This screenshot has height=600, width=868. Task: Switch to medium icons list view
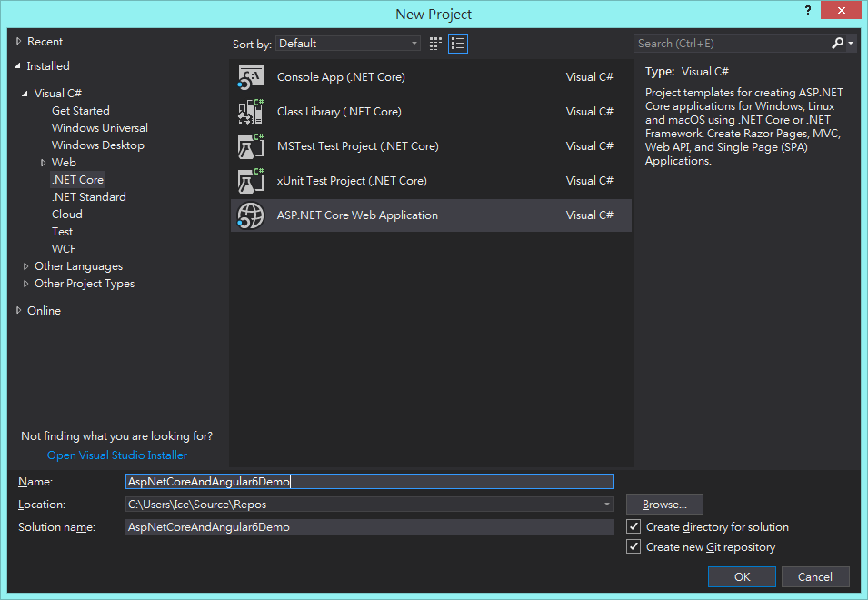click(458, 44)
